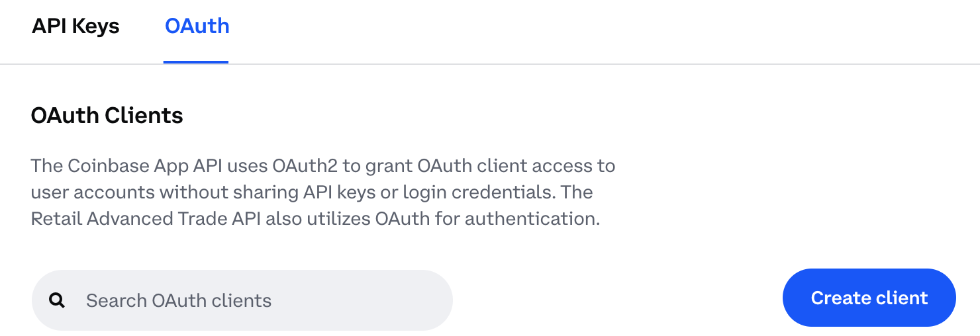Image resolution: width=980 pixels, height=336 pixels.
Task: Click the Create client button
Action: [869, 298]
